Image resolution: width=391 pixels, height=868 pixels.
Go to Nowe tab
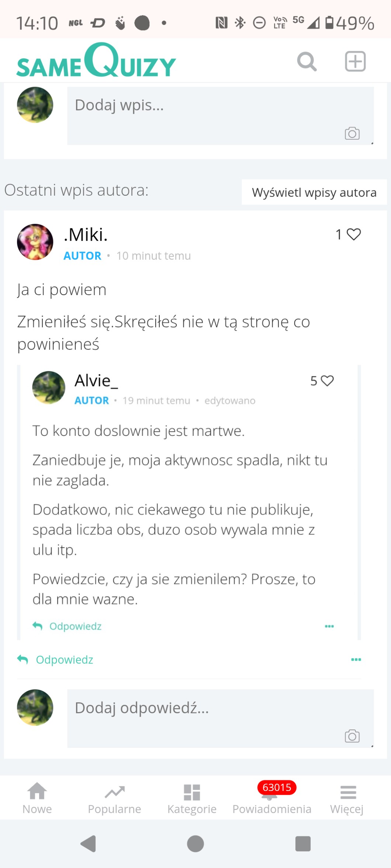[37, 798]
